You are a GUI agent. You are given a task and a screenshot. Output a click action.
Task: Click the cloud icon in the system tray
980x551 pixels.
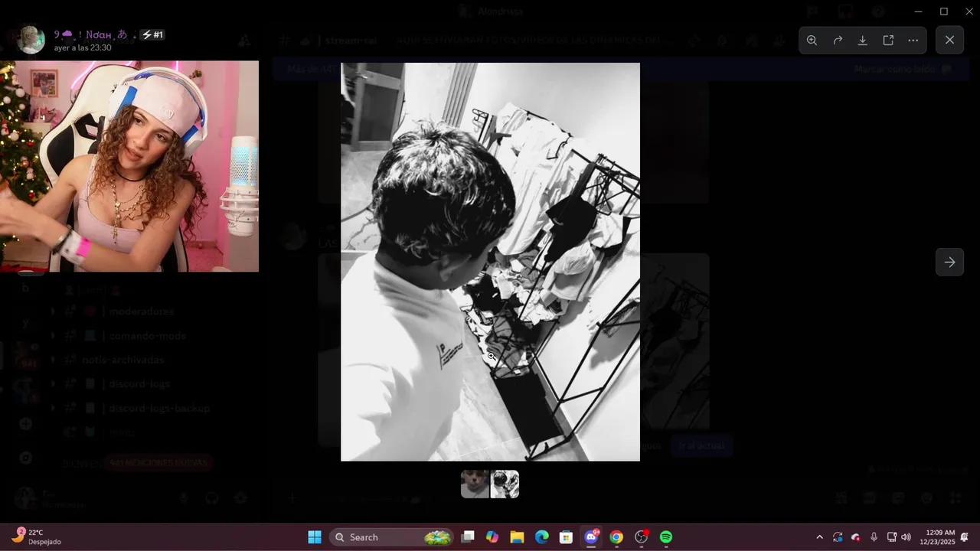point(856,537)
